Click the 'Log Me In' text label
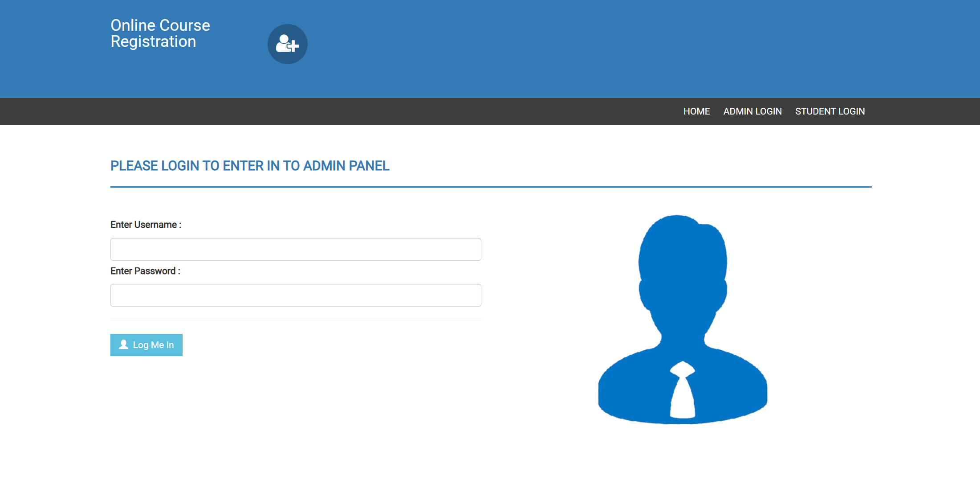980x488 pixels. pyautogui.click(x=153, y=345)
